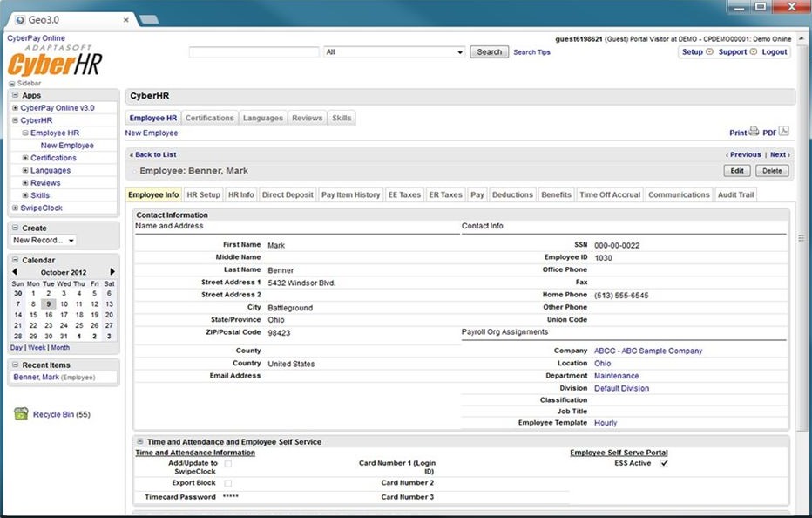Switch to the Languages tab

(x=262, y=119)
